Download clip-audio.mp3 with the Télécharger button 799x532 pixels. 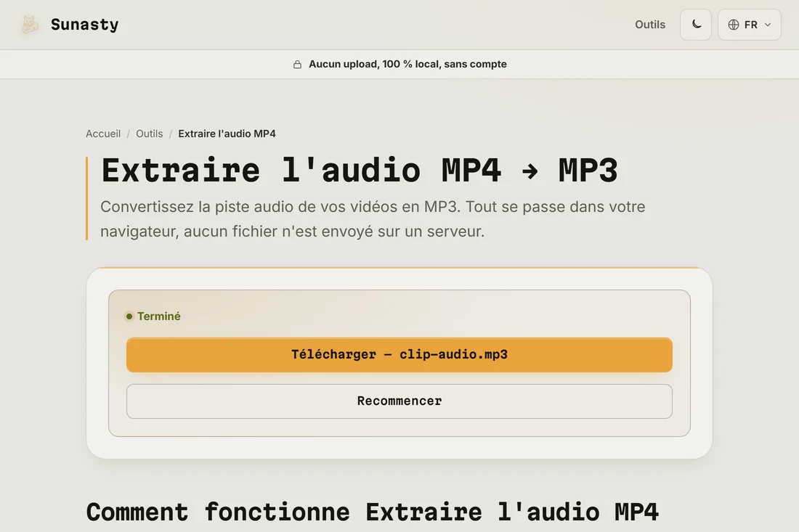(x=399, y=355)
